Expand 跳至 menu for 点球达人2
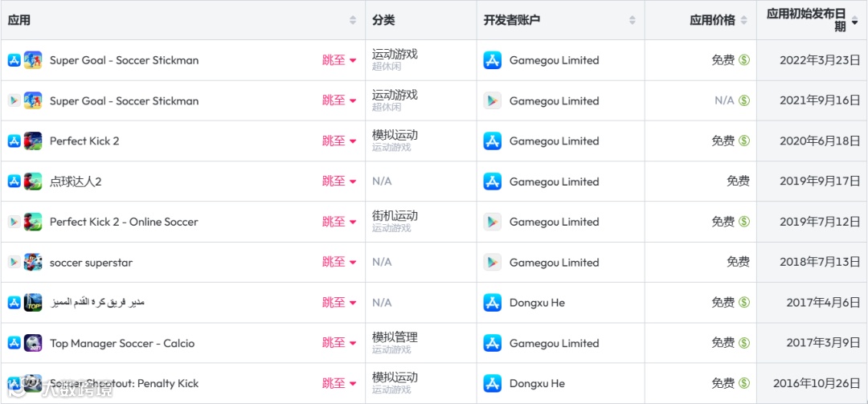This screenshot has height=404, width=868. pos(339,182)
